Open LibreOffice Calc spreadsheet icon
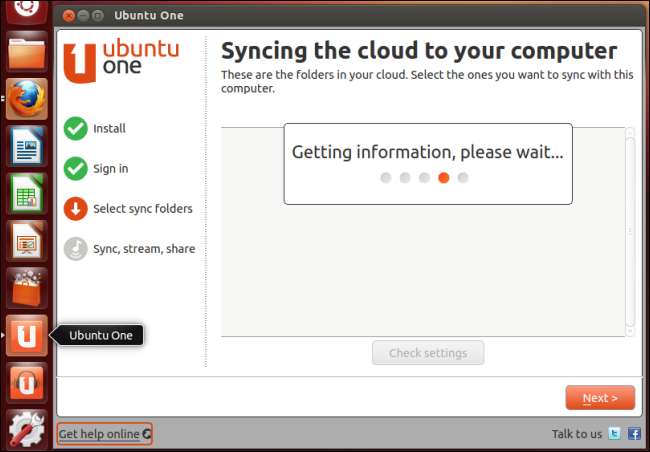 pyautogui.click(x=27, y=194)
